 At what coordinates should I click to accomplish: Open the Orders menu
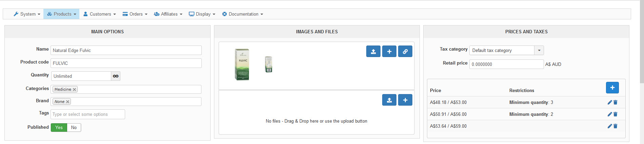tap(135, 14)
